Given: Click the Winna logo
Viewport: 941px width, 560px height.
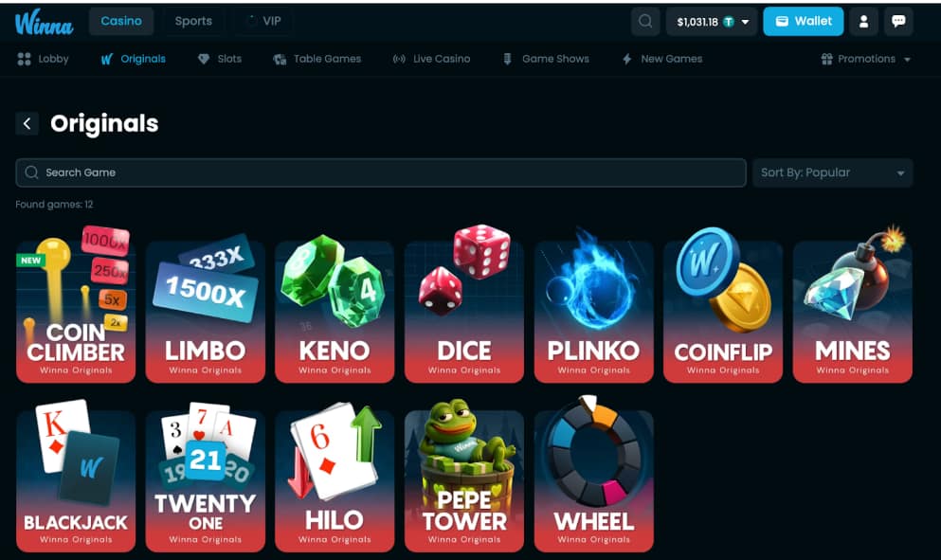Looking at the screenshot, I should pyautogui.click(x=44, y=22).
